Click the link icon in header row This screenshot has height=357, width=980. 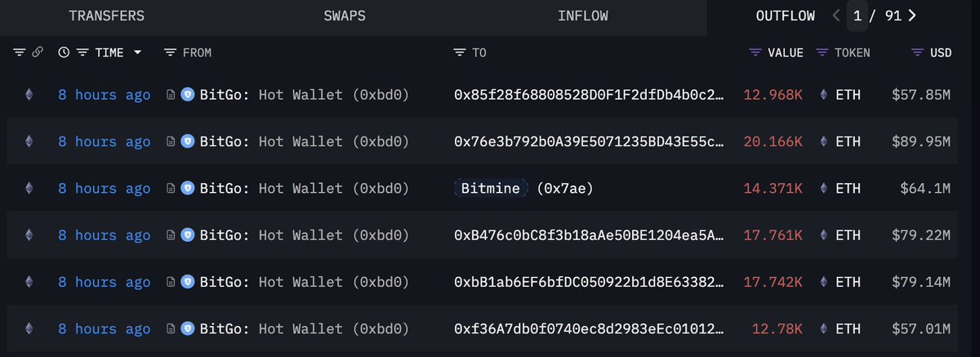[37, 52]
